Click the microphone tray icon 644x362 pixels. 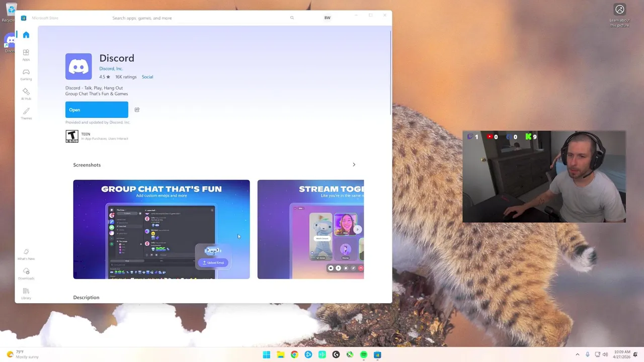tap(587, 354)
